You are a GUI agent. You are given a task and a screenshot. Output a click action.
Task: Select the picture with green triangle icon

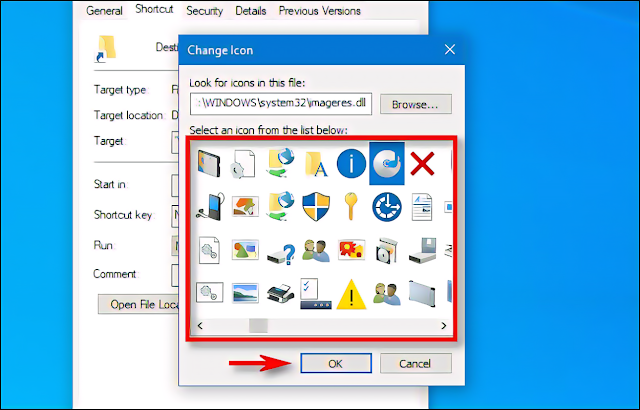tap(245, 250)
